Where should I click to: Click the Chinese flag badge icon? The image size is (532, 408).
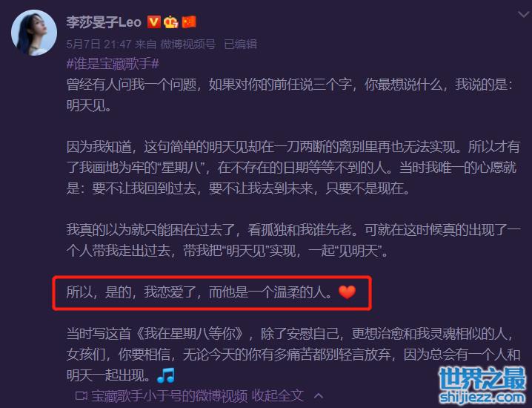coord(189,22)
